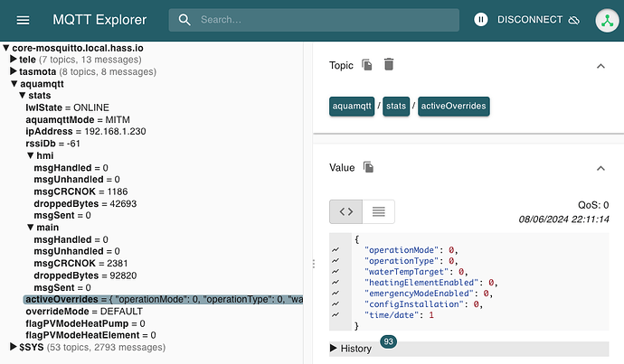Viewport: 624px width, 364px height.
Task: Select ipAddress = 192.168.1.230 topic
Action: [x=86, y=131]
